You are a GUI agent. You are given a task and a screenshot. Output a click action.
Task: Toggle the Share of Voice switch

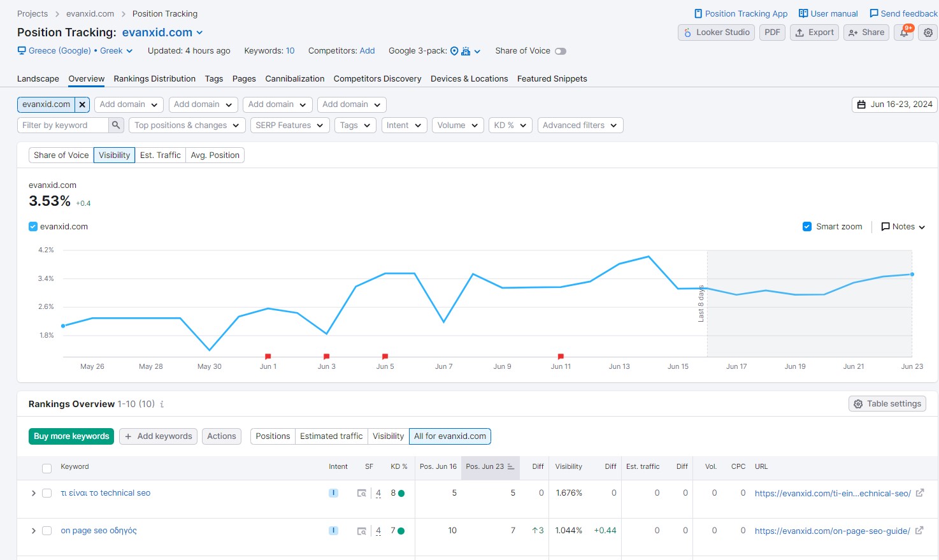coord(560,51)
